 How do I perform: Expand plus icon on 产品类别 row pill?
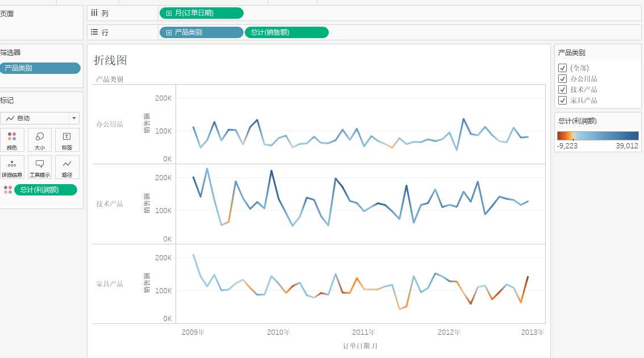coord(169,32)
